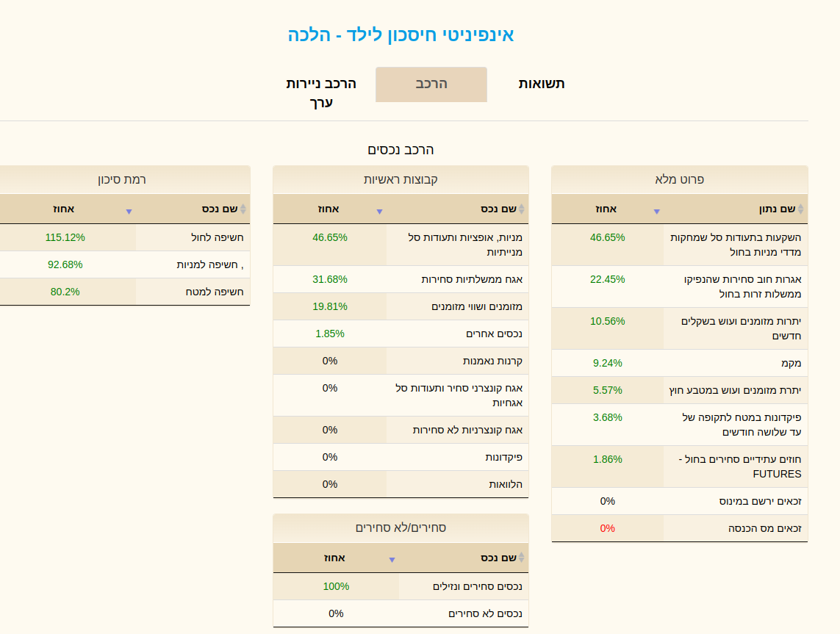The height and width of the screenshot is (634, 840).
Task: Sort רמת סיכון table by אחוז arrow
Action: [x=129, y=212]
